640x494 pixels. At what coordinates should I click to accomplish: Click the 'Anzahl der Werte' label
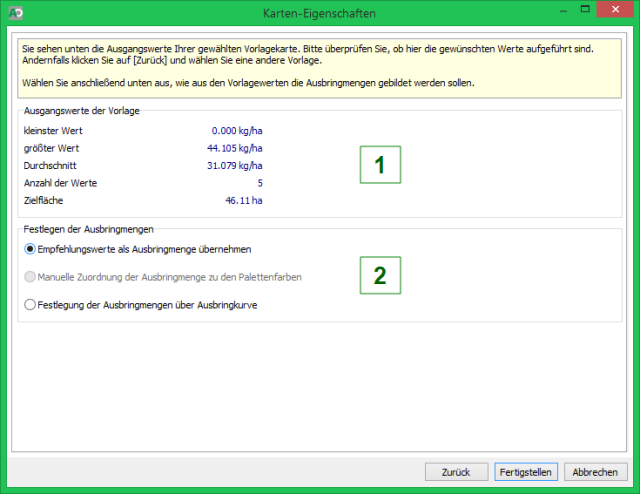[x=59, y=183]
